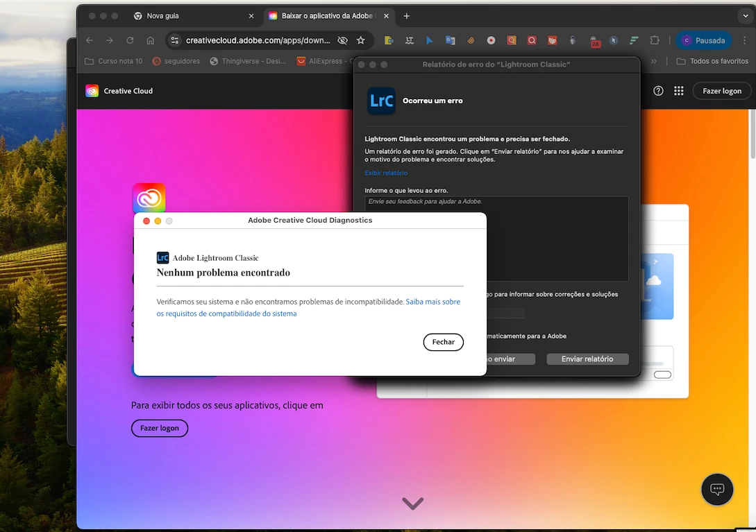Viewport: 756px width, 532px height.
Task: Click the down chevron at page bottom
Action: tap(413, 503)
